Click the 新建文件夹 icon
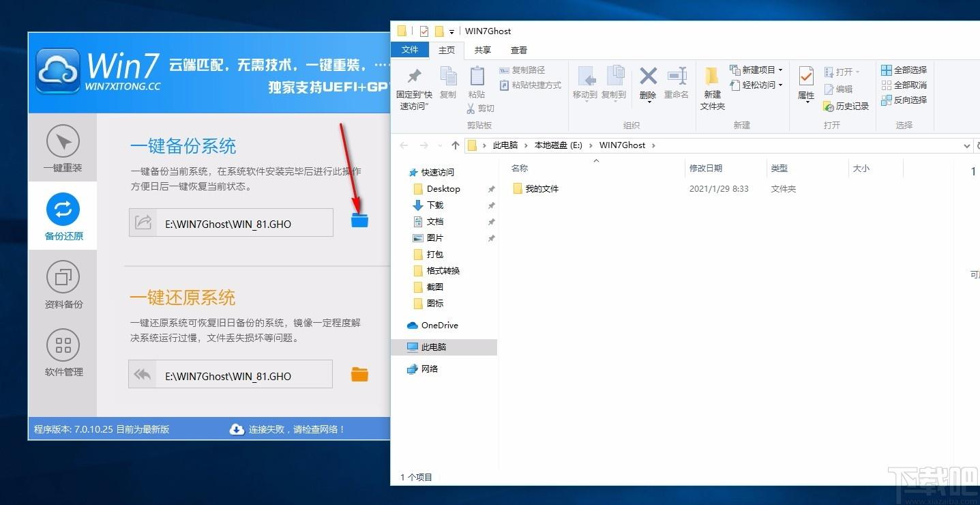 tap(712, 76)
